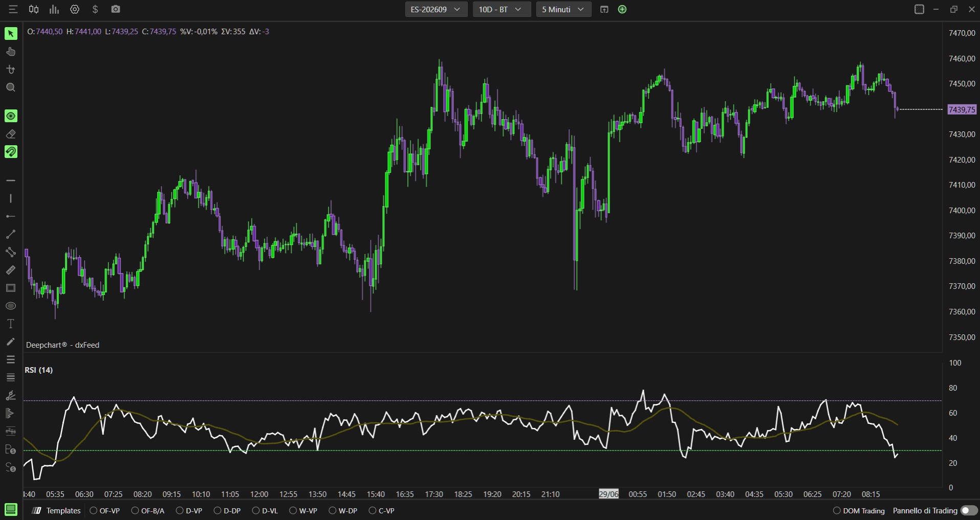This screenshot has height=520, width=980.
Task: Add new chart with green plus
Action: [622, 9]
